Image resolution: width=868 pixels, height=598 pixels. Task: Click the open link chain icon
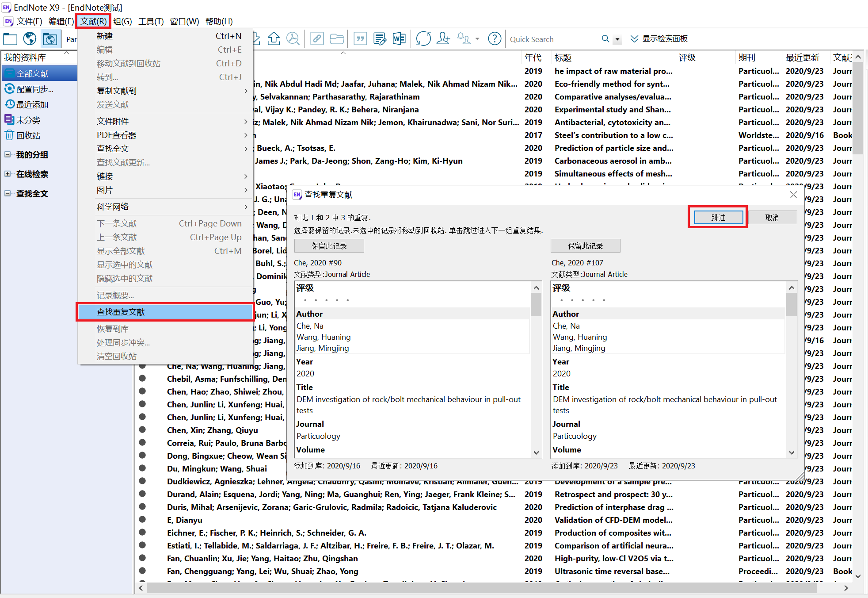[317, 39]
